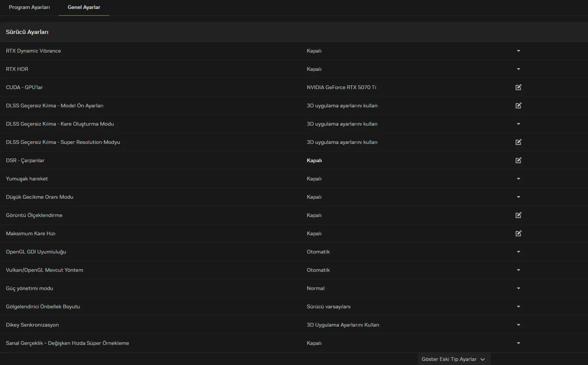Edit Maksimum Kare Hızı setting icon
Viewport: 588px width, 365px height.
tap(518, 233)
